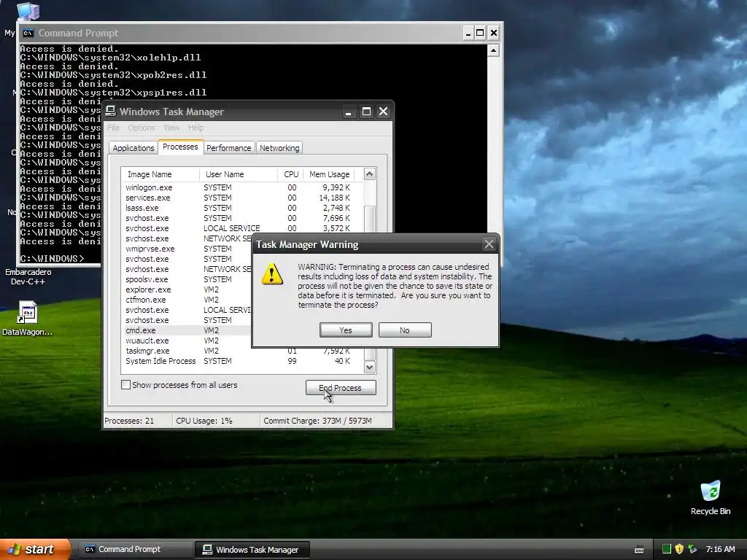Select the lsass.exe process row
747x560 pixels.
point(242,208)
